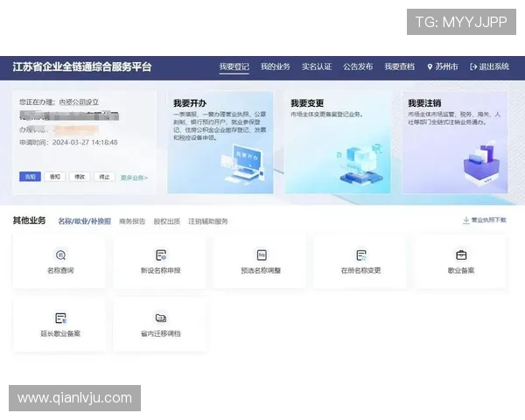This screenshot has height=420, width=525.
Task: Open the 我要变更 card
Action: [338, 143]
